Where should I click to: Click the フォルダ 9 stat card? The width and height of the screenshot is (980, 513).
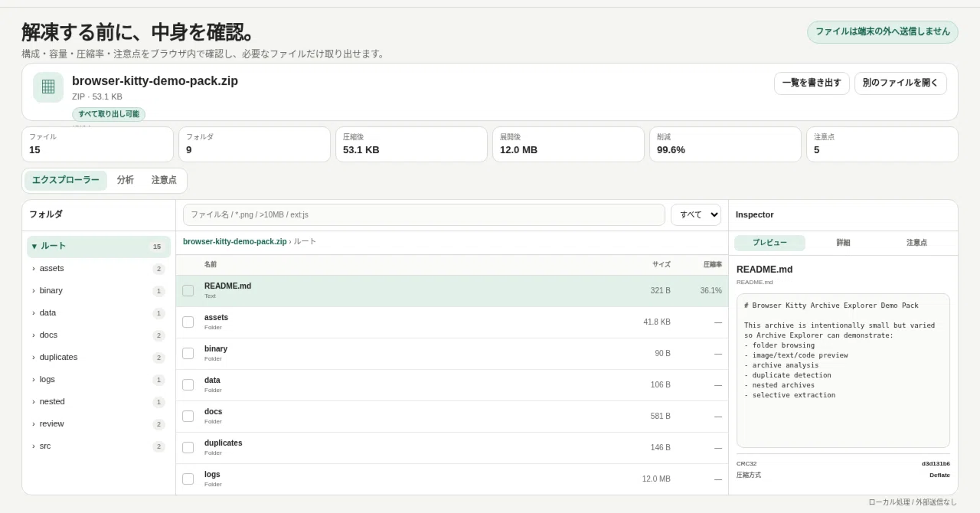pos(255,144)
